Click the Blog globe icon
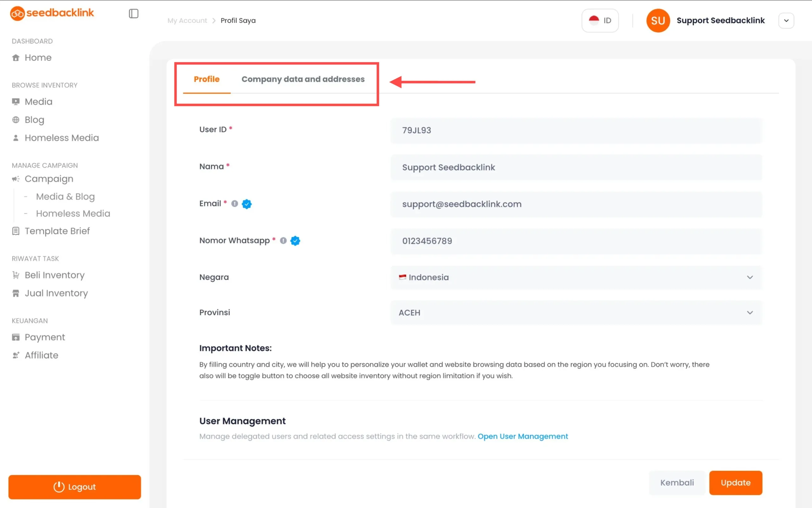The height and width of the screenshot is (508, 812). 16,120
